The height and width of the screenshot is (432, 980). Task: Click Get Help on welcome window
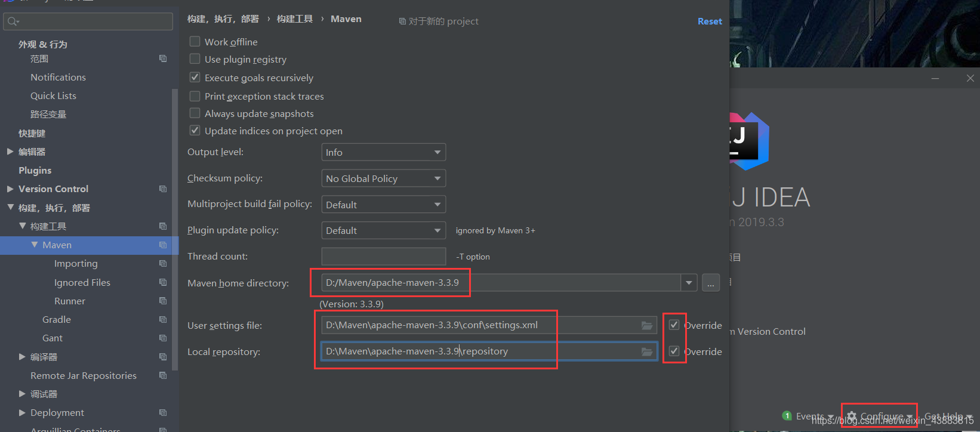click(944, 416)
